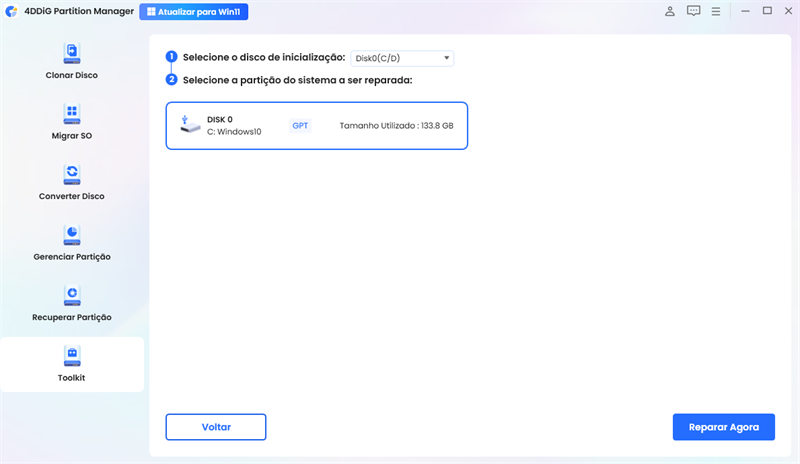This screenshot has width=800, height=464.
Task: Click the 4DDiG Partition Manager title
Action: point(79,11)
